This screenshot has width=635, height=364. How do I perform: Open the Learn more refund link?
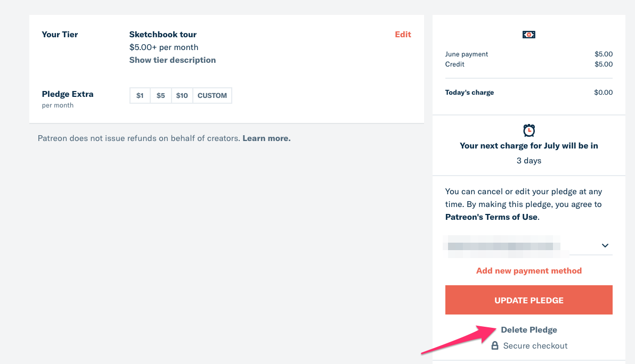tap(266, 138)
